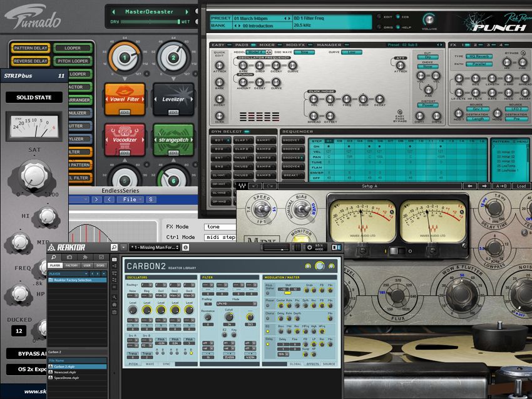
Task: Select Reaktor Factory Selection folder row
Action: (x=78, y=280)
